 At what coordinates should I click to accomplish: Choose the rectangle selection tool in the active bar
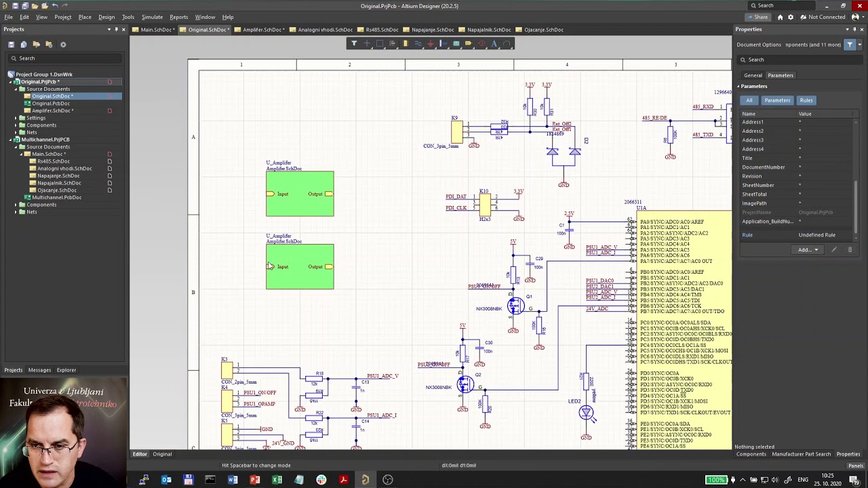coord(380,43)
